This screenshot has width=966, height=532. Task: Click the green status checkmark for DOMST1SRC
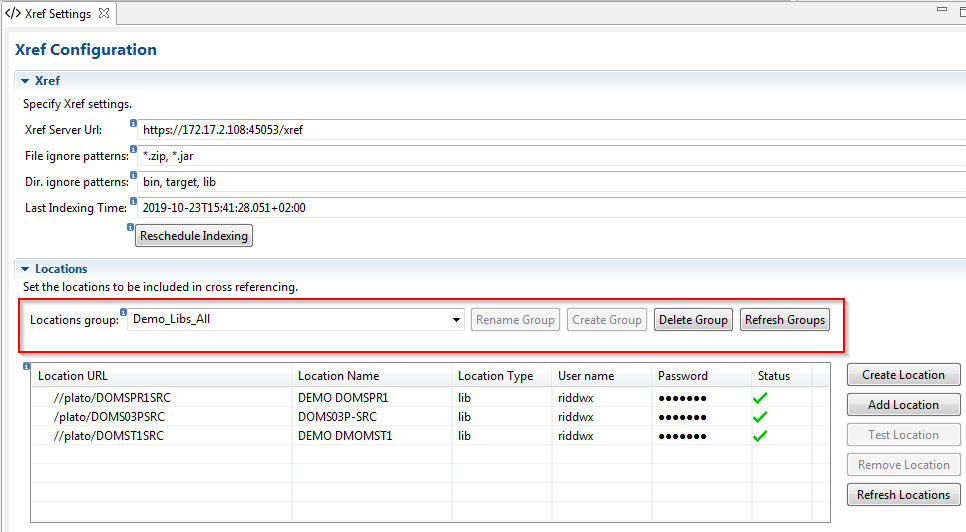pyautogui.click(x=760, y=436)
